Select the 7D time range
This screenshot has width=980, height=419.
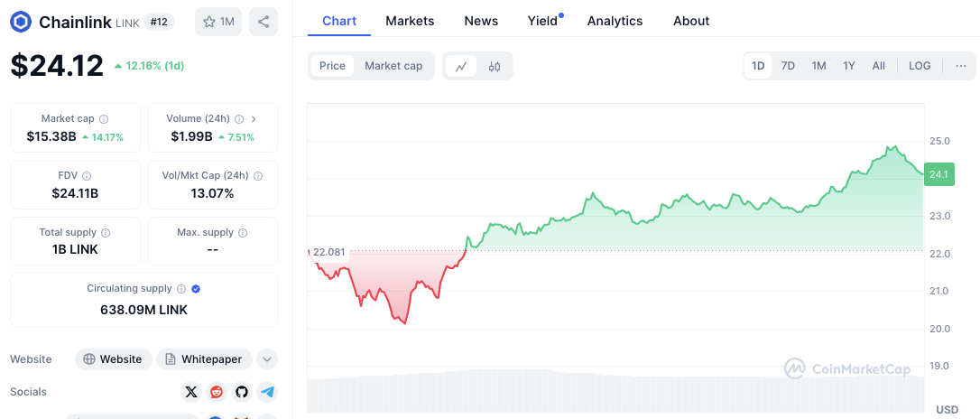(788, 66)
